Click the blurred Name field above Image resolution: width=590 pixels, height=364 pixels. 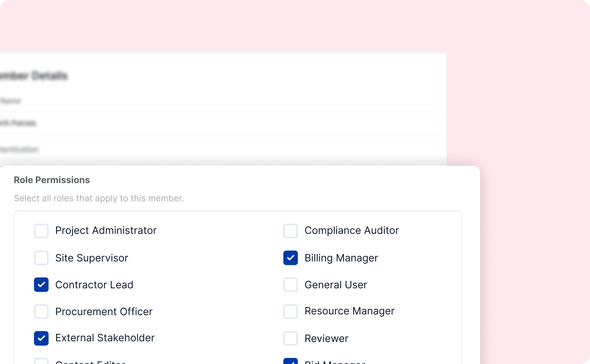pyautogui.click(x=11, y=101)
